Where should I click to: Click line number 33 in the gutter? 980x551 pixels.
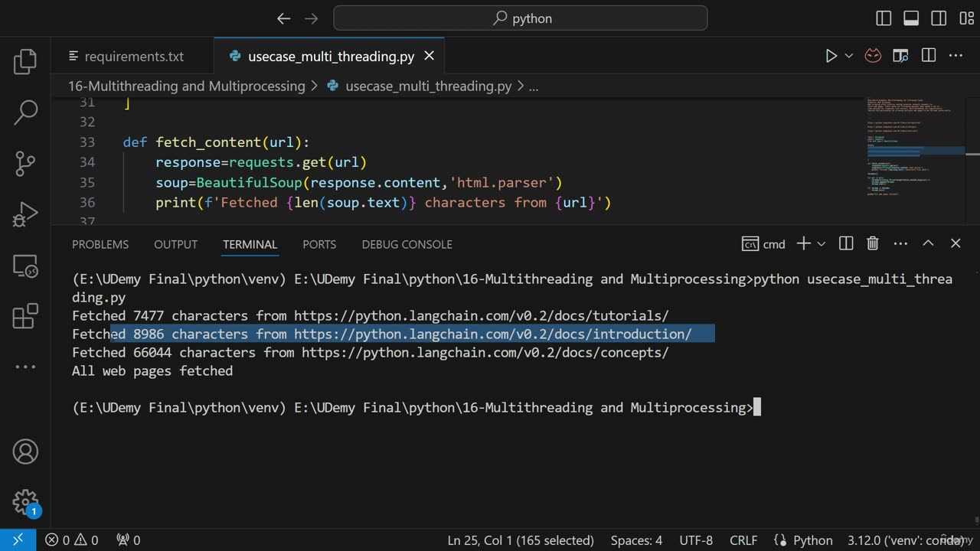87,142
